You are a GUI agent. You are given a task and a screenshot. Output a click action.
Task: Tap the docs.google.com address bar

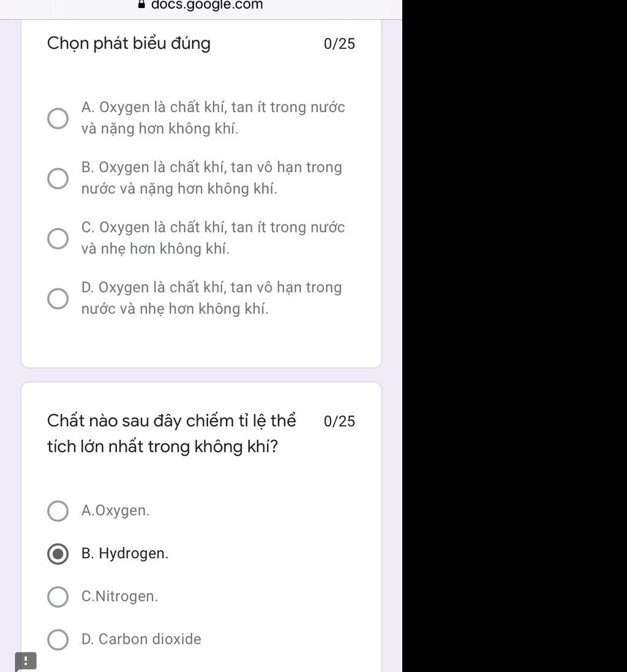tap(201, 5)
